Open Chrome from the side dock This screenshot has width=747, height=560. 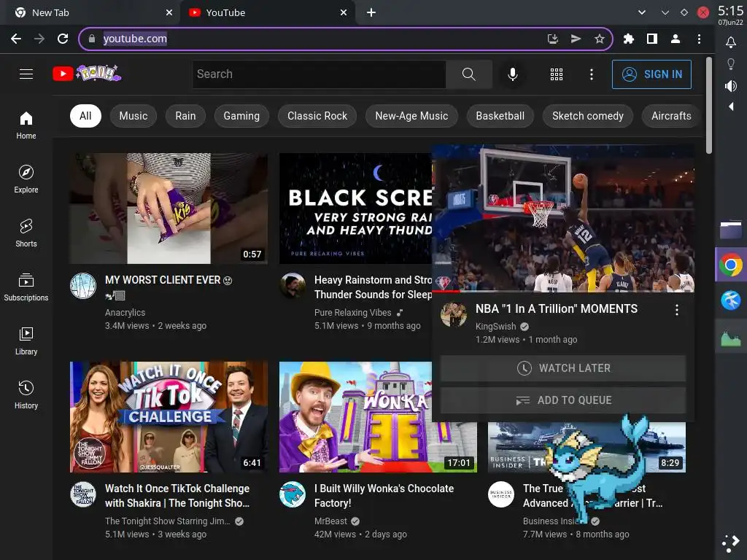coord(731,265)
